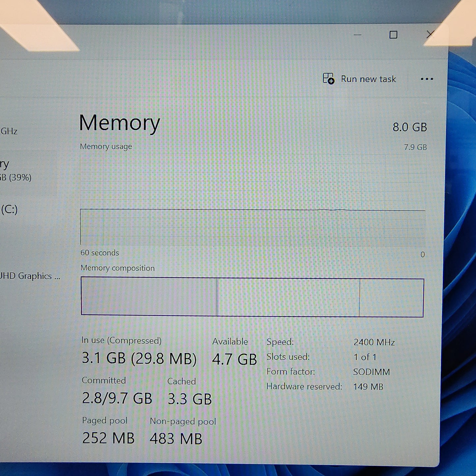Click the Run new task icon
The width and height of the screenshot is (476, 476).
tap(328, 79)
